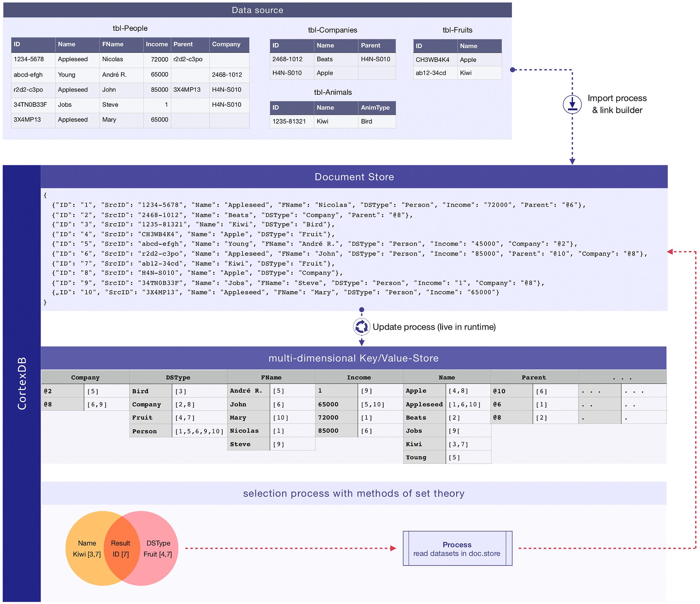
Task: Click the red arrowhead pointing to Process box
Action: tap(393, 548)
